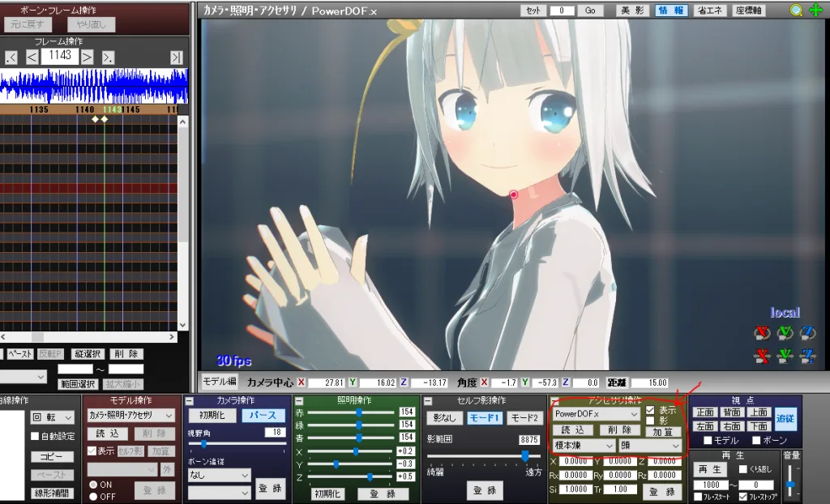
Task: Go to next frame with right arrow
Action: (87, 57)
